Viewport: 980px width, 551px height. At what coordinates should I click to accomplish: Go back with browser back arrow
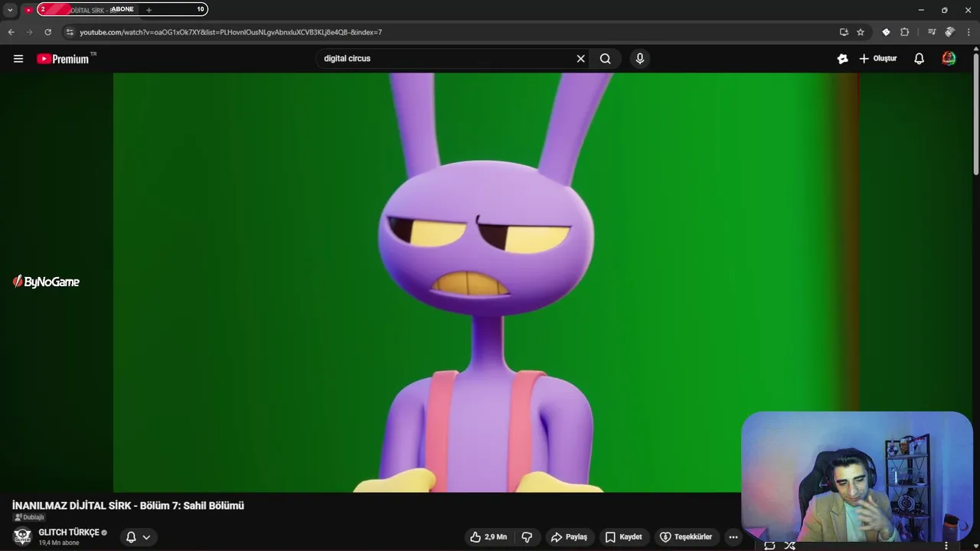click(11, 32)
